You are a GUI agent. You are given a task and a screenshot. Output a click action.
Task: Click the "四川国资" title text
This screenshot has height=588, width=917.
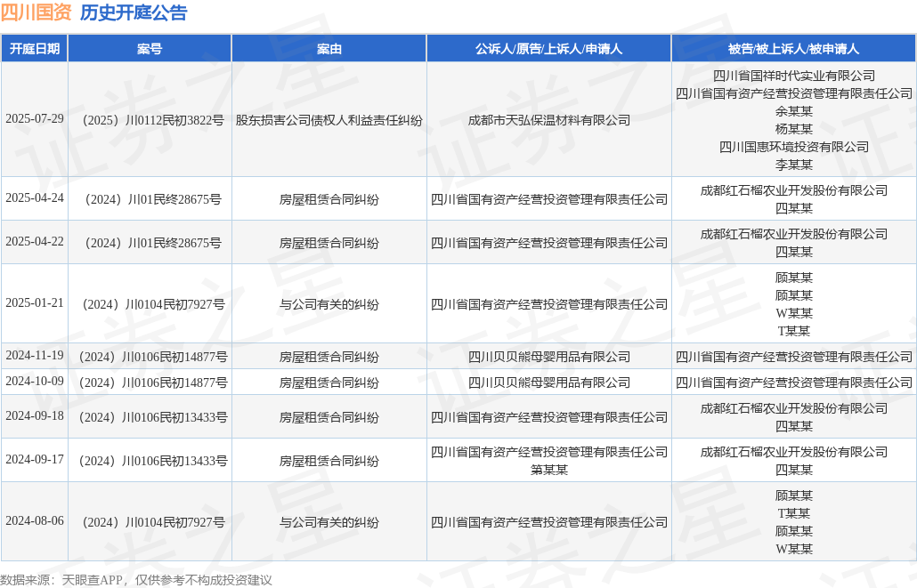36,12
